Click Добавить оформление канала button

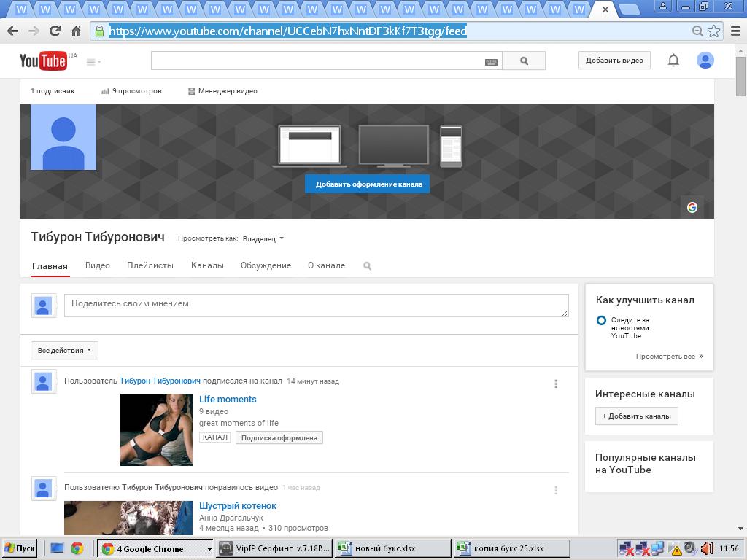click(368, 184)
